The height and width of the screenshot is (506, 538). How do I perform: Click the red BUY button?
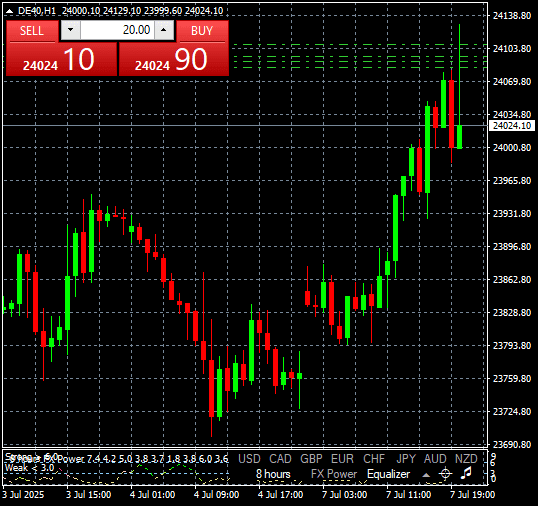click(x=202, y=31)
